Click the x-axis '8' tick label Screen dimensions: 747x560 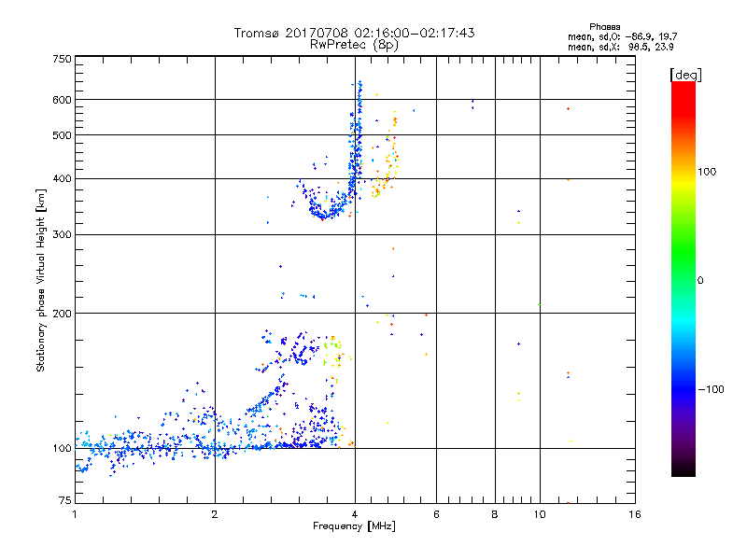495,514
